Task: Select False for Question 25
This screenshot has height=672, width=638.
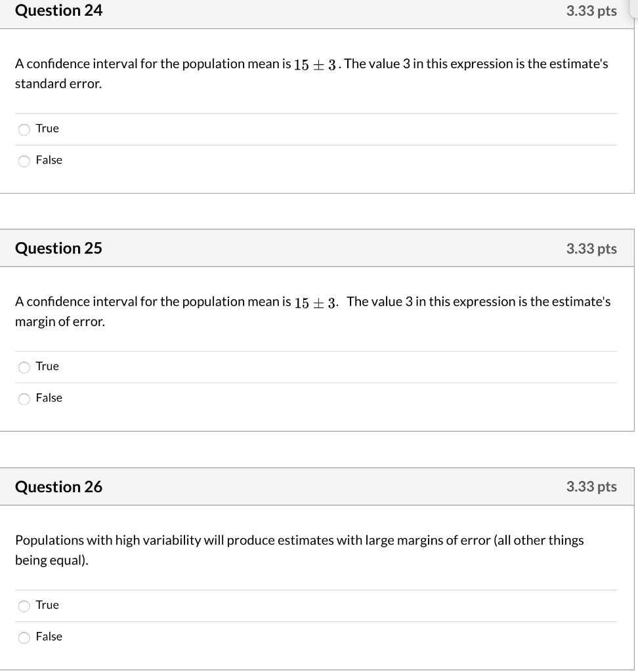Action: [x=23, y=398]
